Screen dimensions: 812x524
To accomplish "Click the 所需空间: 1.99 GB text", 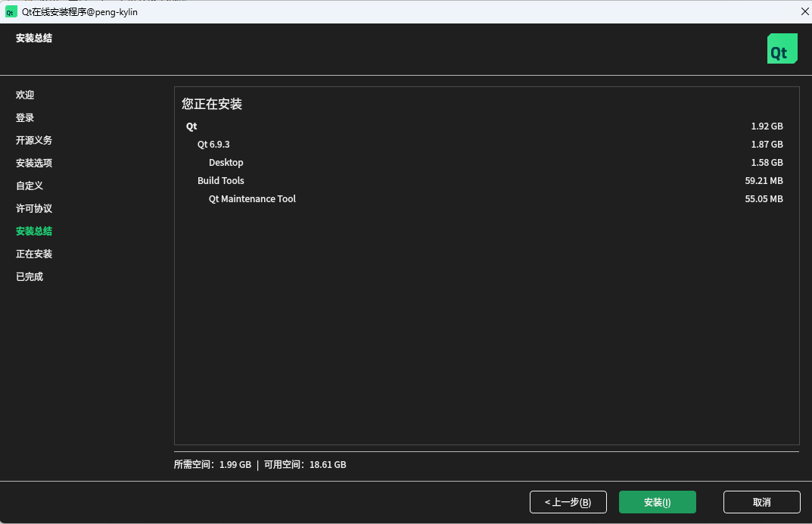I will (213, 464).
